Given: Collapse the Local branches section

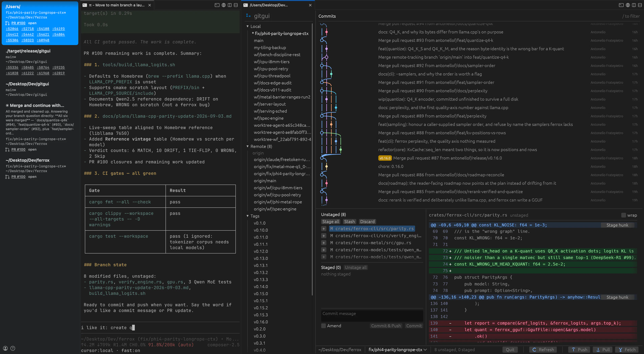Looking at the screenshot, I should (x=248, y=26).
